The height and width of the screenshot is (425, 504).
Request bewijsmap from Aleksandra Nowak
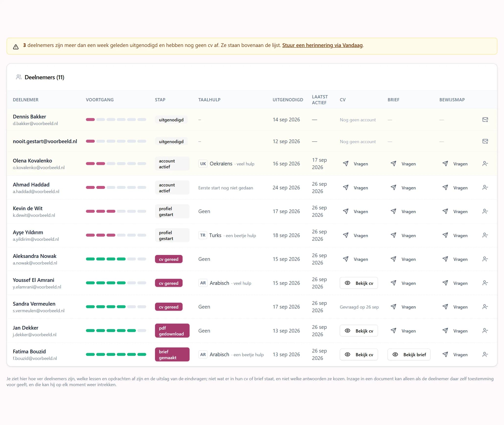tap(455, 259)
